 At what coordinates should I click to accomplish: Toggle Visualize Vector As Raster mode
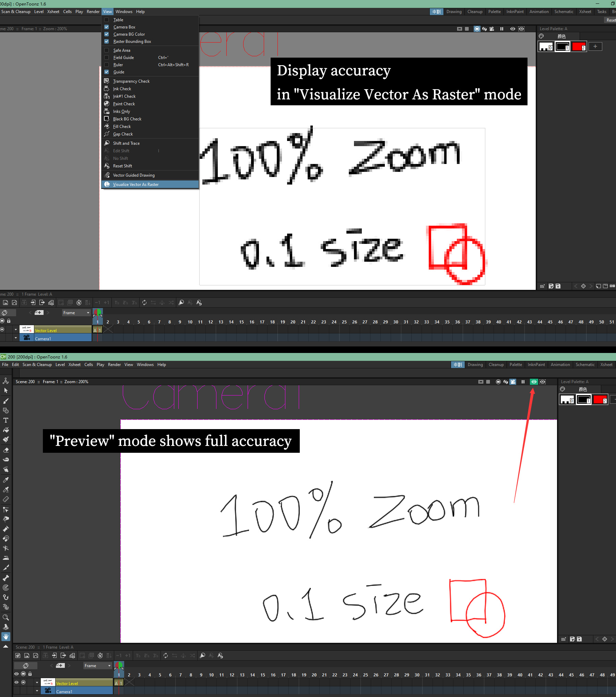pos(136,184)
